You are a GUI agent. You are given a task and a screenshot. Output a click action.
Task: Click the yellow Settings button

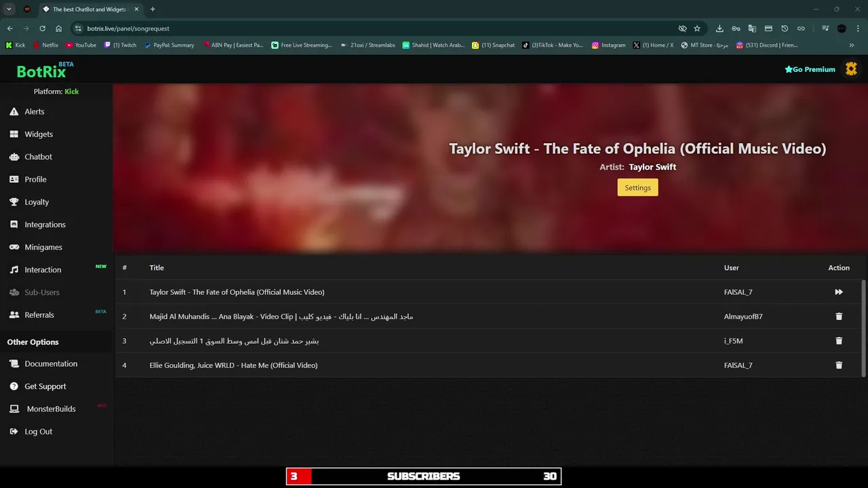[x=637, y=188]
